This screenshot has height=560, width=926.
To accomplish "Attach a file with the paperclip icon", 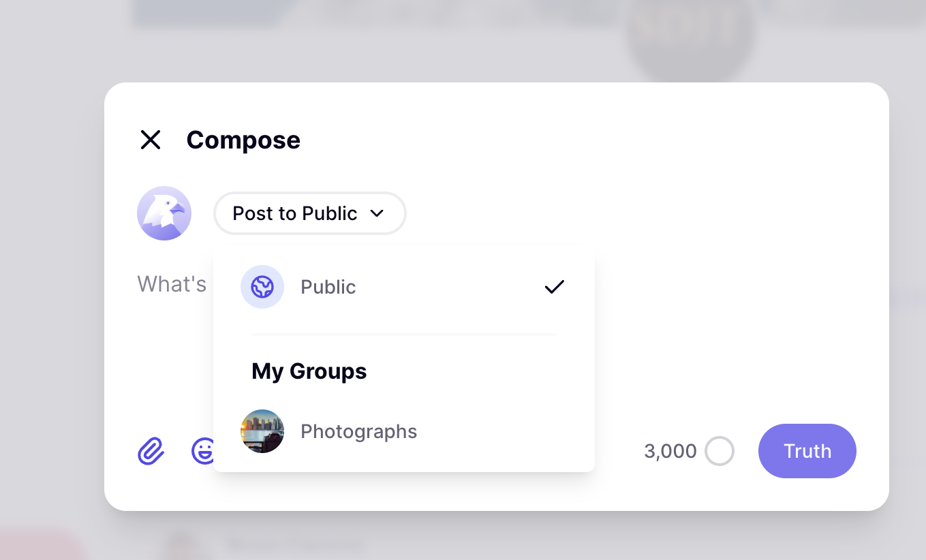I will click(x=151, y=451).
